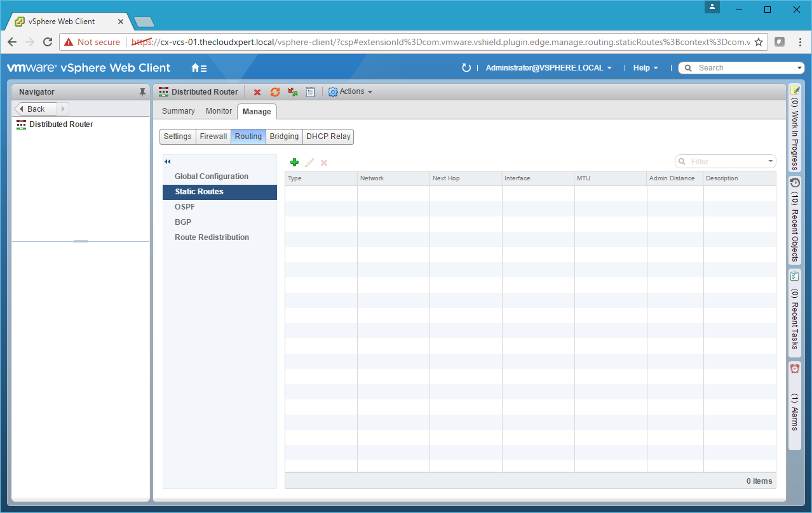Click the Back button in the Navigator
The image size is (812, 513).
click(x=36, y=109)
